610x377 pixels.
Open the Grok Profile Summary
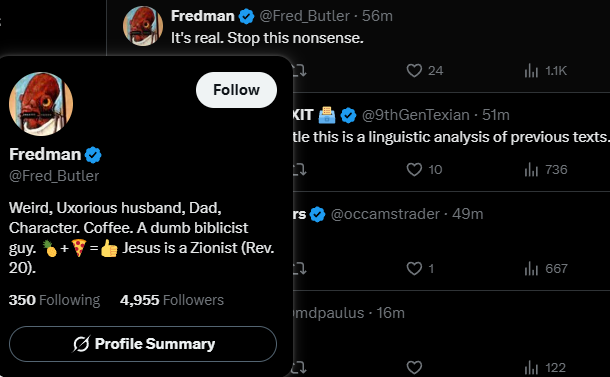pyautogui.click(x=143, y=344)
